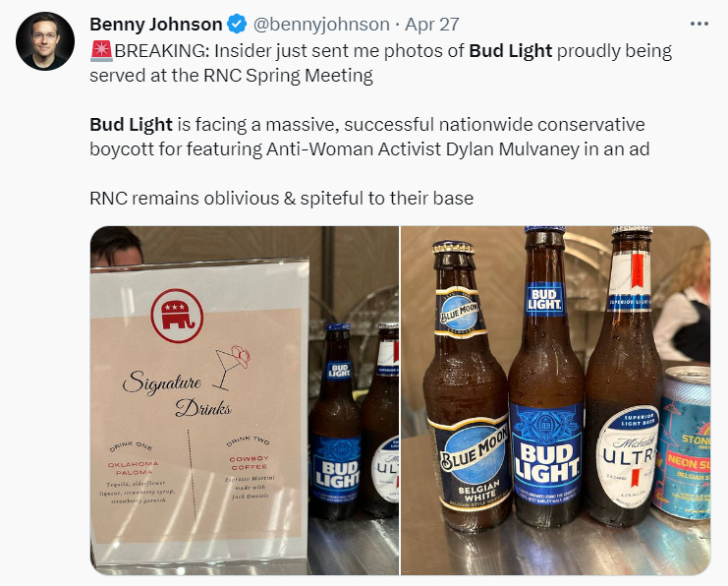This screenshot has width=728, height=586.
Task: Click the Apr 27 timestamp
Action: tap(432, 25)
